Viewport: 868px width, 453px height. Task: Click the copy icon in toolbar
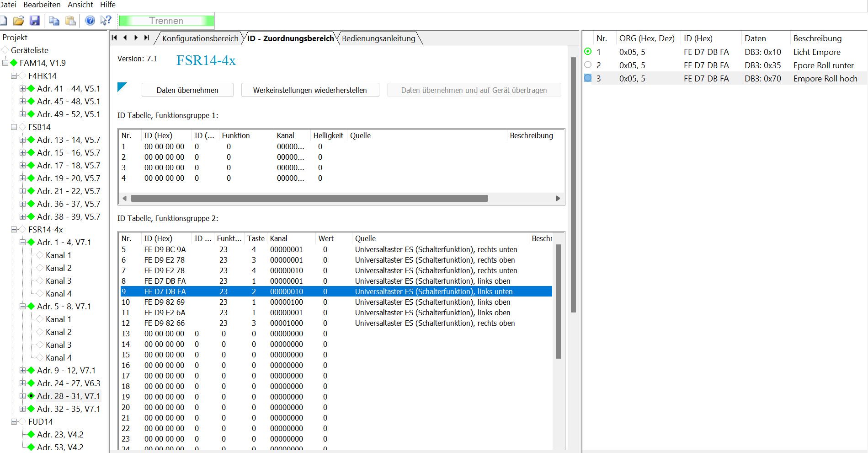tap(54, 21)
